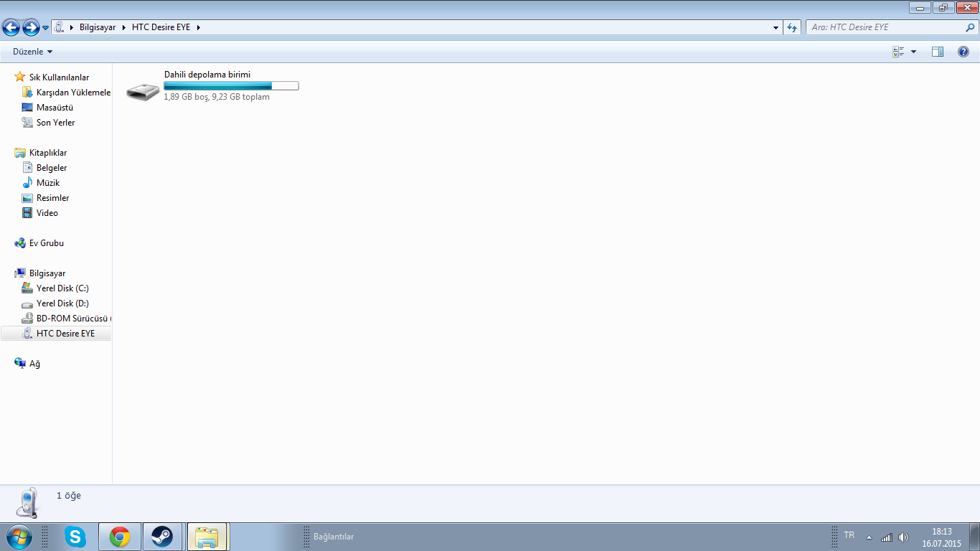Screen dimensions: 980x551
Task: Click the 1,89 GB boş, 9,23 GB toplam text
Action: click(x=217, y=97)
